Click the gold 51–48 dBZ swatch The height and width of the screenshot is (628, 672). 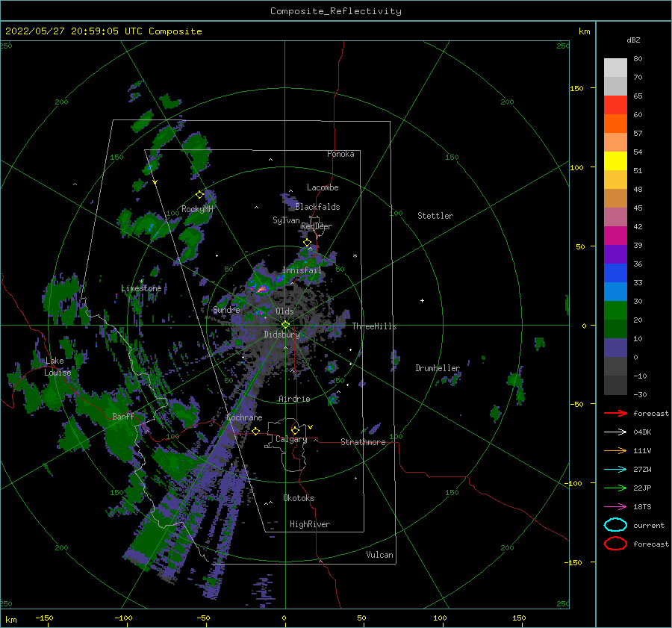click(x=615, y=180)
